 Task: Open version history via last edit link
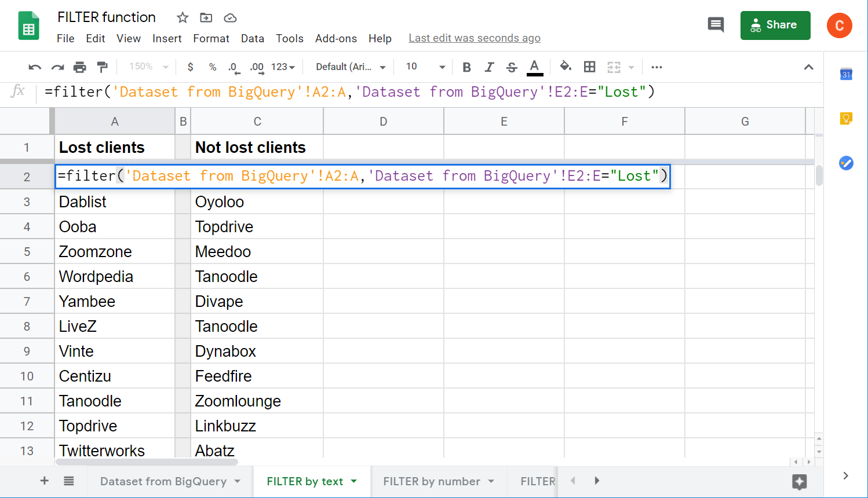click(475, 38)
